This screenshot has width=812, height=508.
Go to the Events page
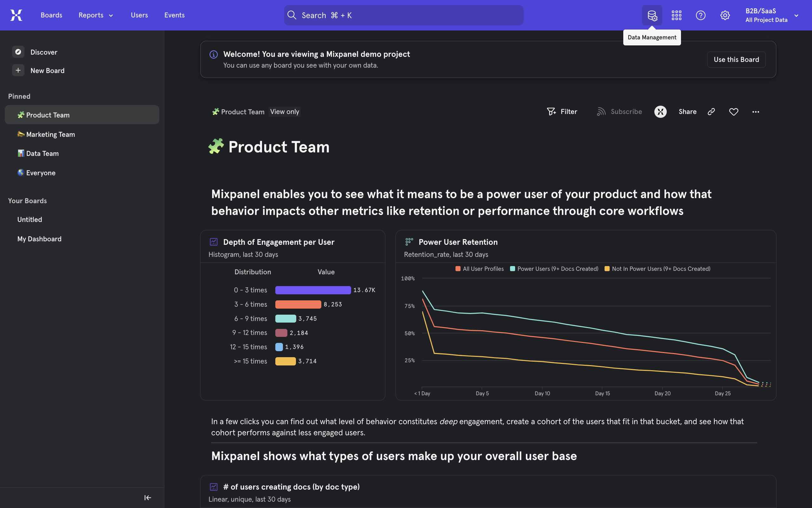point(174,15)
